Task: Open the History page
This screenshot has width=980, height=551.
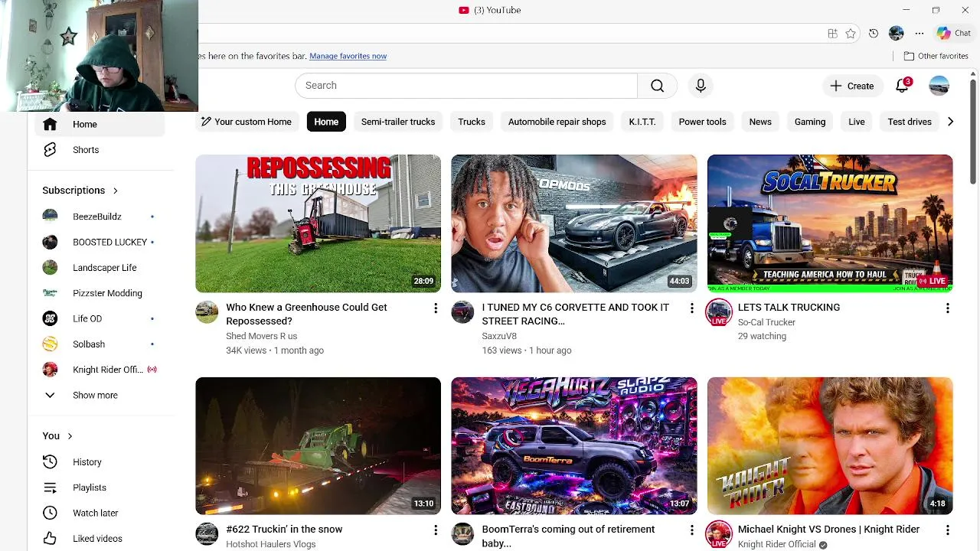Action: click(100, 462)
